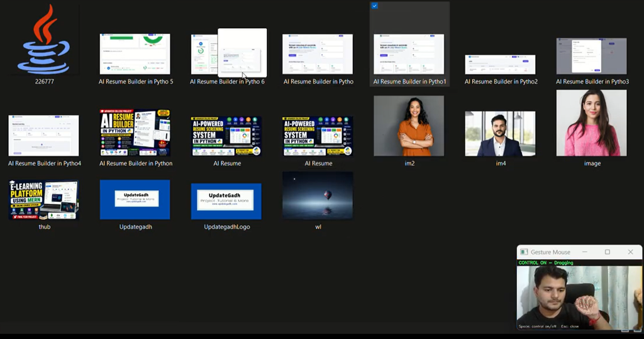Viewport: 644px width, 339px height.
Task: Click the 226777 file name label
Action: pos(45,81)
